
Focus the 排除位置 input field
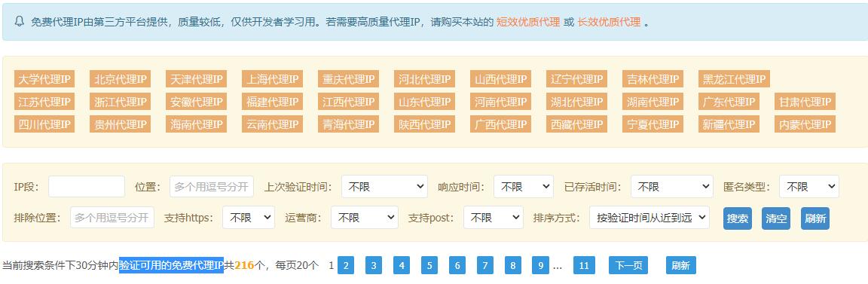pos(112,218)
